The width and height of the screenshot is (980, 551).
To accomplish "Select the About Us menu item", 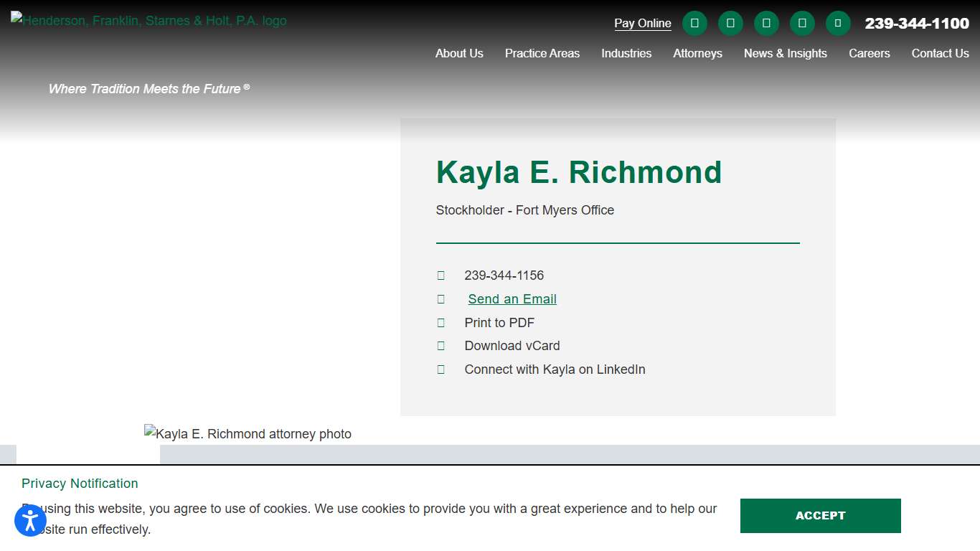I will 459,53.
